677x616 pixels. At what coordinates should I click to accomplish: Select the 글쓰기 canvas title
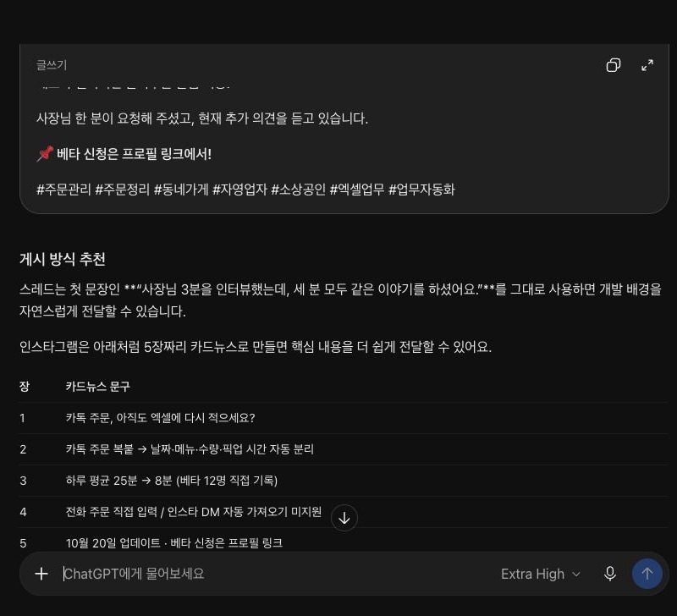[52, 65]
